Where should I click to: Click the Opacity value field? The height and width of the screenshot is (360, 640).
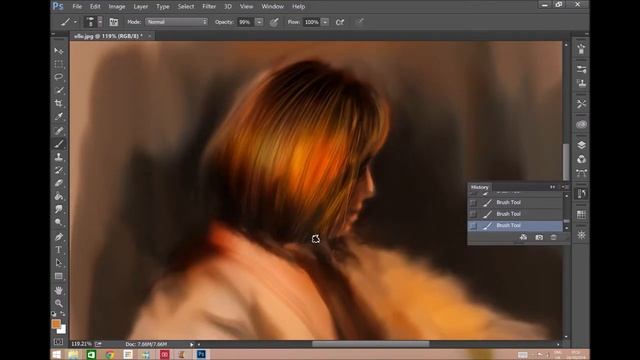point(245,22)
